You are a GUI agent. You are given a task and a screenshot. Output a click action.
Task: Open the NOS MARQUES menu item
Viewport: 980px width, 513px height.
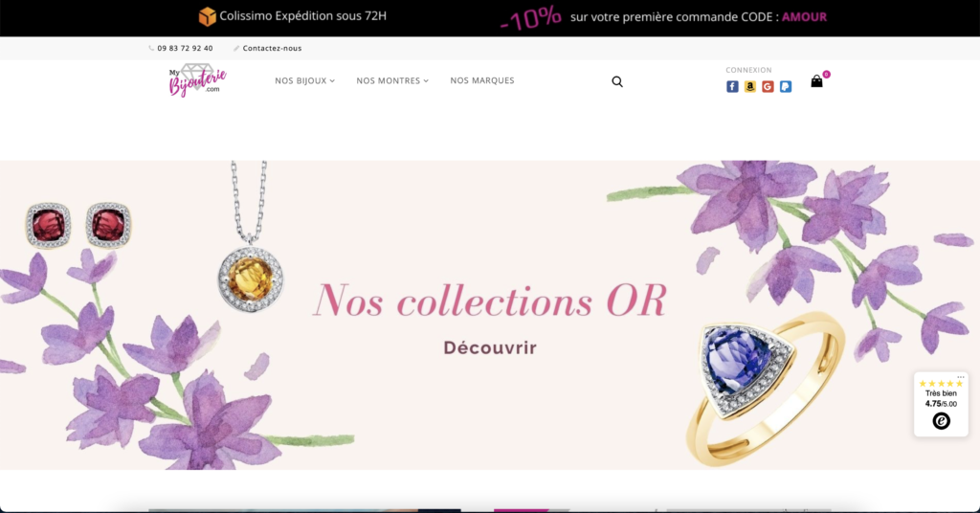[482, 80]
